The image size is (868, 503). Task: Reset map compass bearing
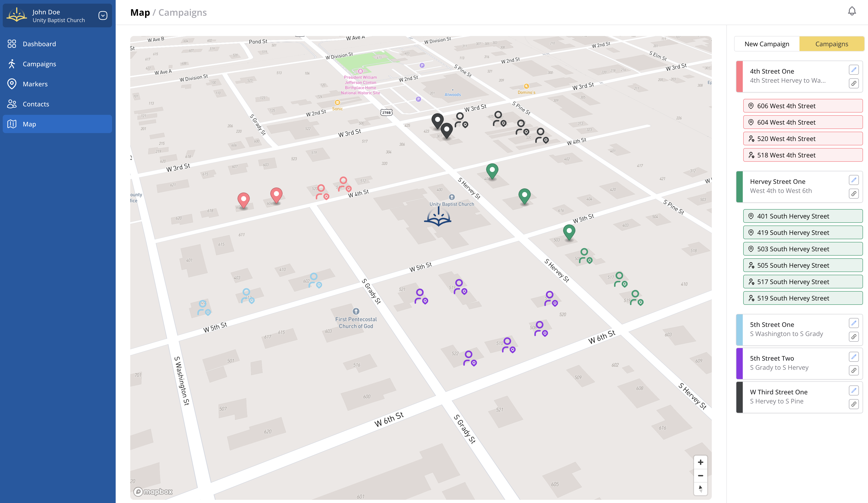700,488
